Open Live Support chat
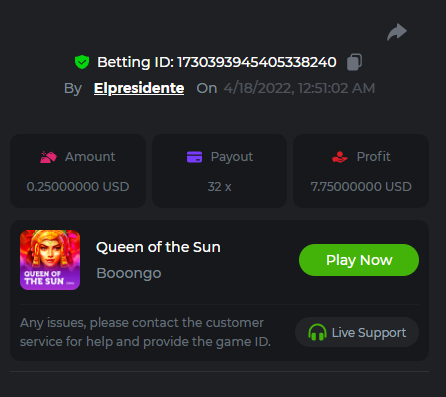Image resolution: width=446 pixels, height=397 pixels. pos(357,332)
